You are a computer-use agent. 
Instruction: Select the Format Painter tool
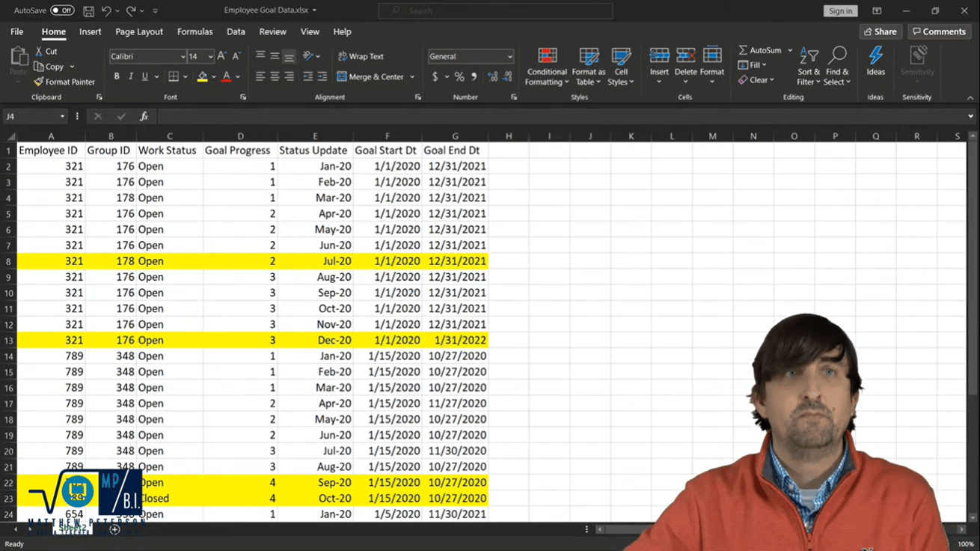(x=64, y=82)
